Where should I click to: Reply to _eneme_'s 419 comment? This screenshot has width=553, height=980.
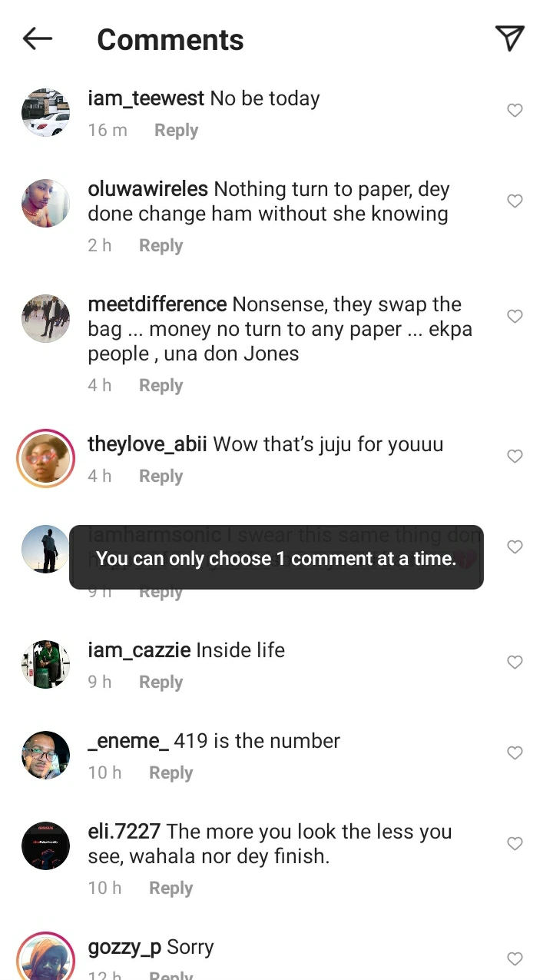click(x=171, y=773)
